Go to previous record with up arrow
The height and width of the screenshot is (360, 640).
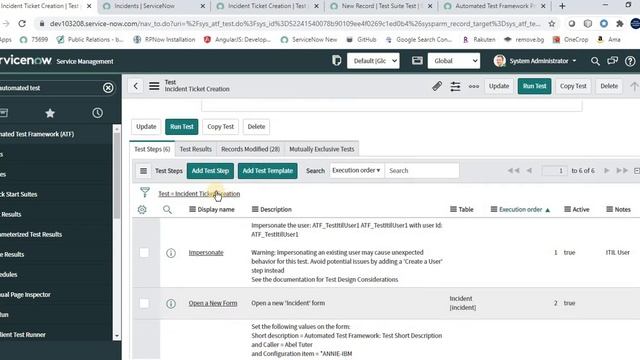(x=634, y=86)
